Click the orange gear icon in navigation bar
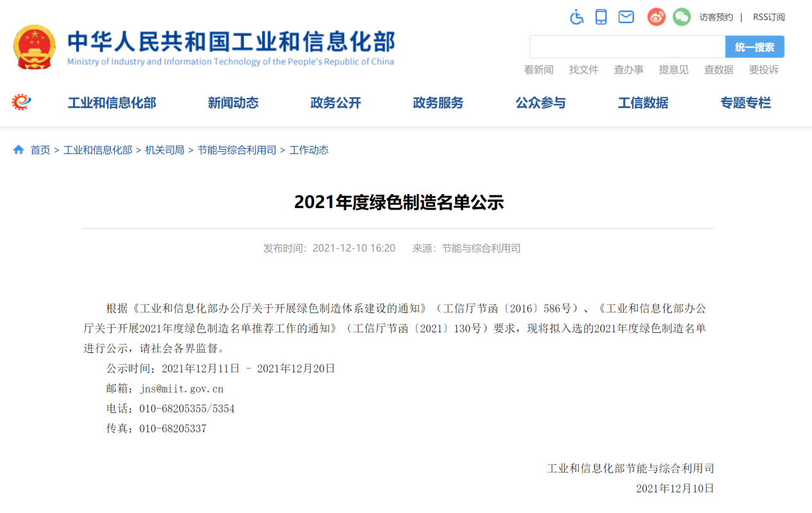Viewport: 812px width, 513px height. 22,102
